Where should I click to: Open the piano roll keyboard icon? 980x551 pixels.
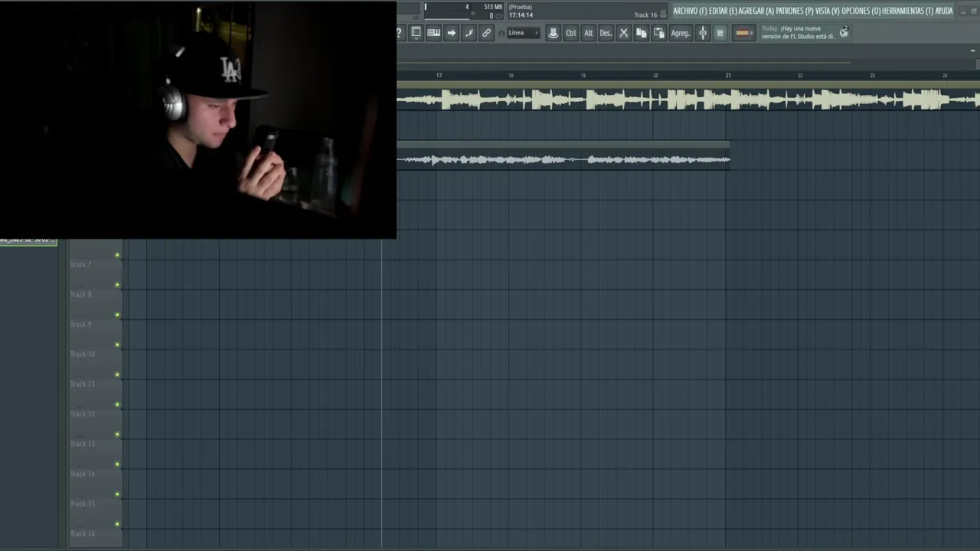click(x=433, y=33)
